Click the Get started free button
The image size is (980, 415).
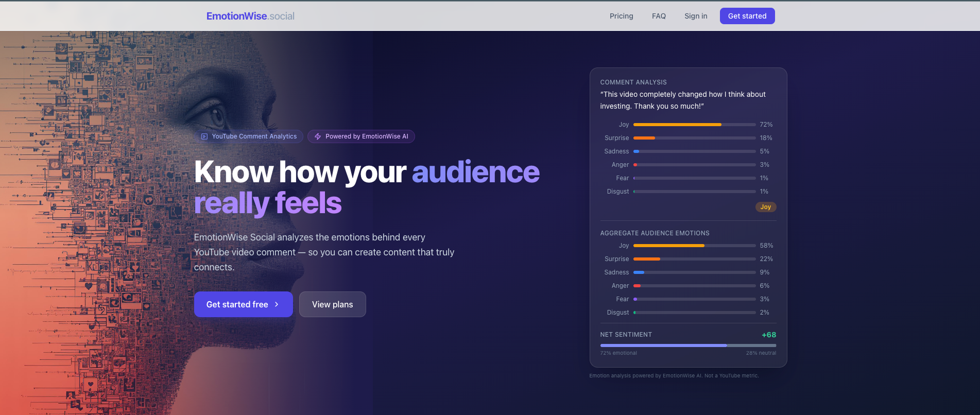tap(243, 304)
